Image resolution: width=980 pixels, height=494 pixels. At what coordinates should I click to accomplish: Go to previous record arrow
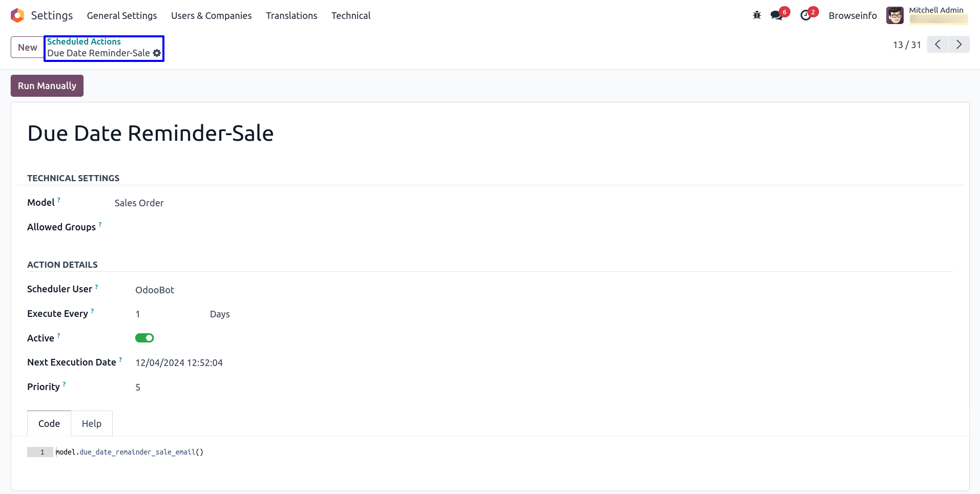937,45
